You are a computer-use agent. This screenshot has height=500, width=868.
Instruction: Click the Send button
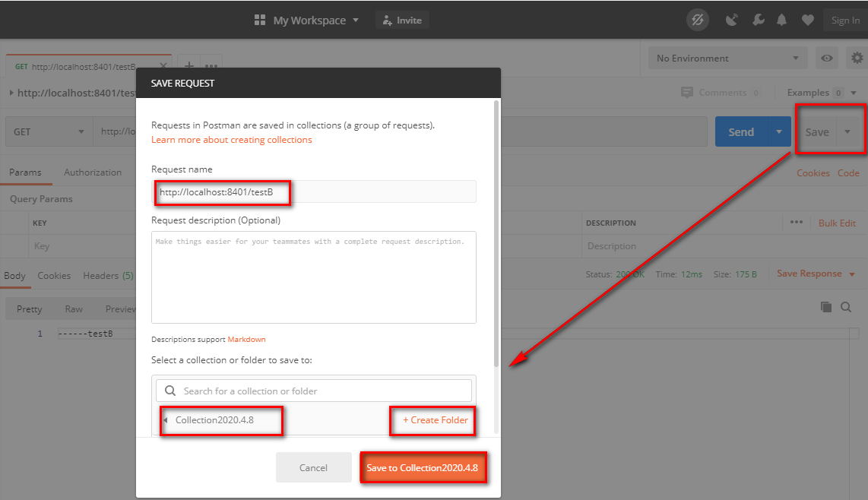coord(741,131)
